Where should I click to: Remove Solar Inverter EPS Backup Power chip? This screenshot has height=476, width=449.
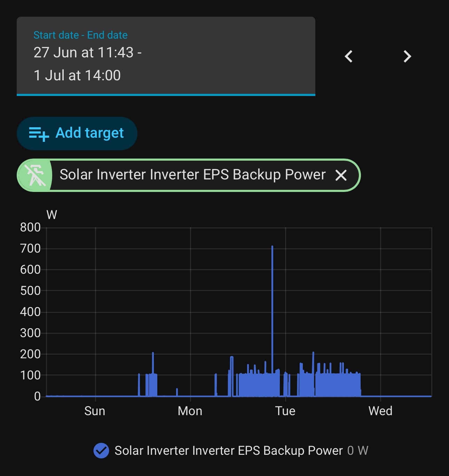click(341, 175)
